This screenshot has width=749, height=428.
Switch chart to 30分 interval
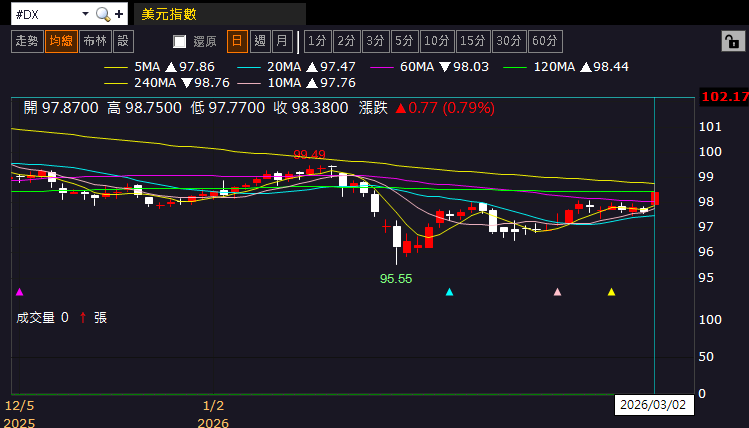coord(509,42)
